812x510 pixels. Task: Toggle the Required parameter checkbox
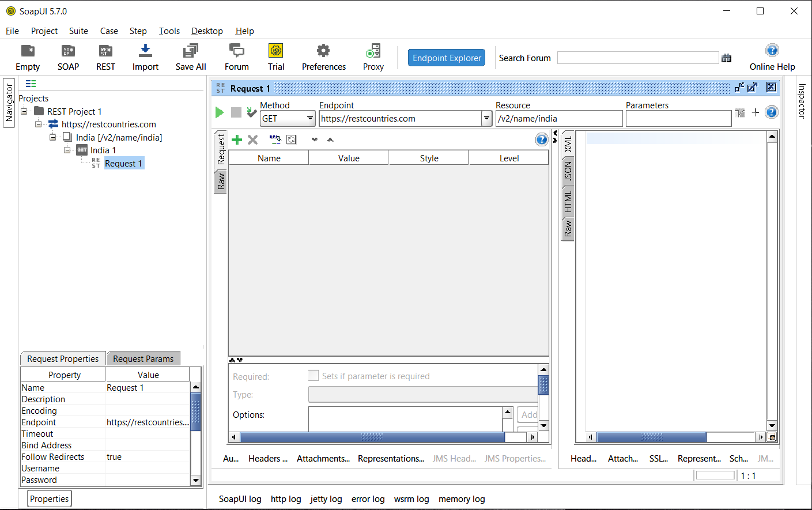pyautogui.click(x=314, y=376)
